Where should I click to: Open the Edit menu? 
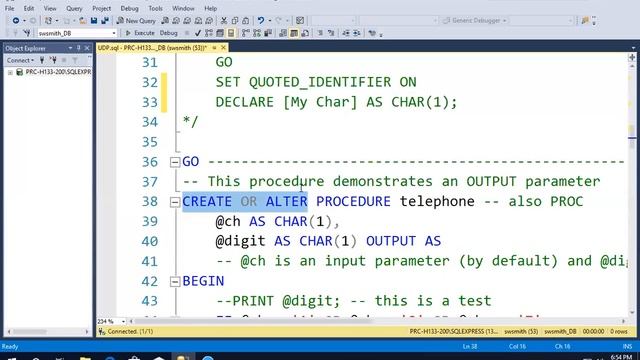(29, 8)
